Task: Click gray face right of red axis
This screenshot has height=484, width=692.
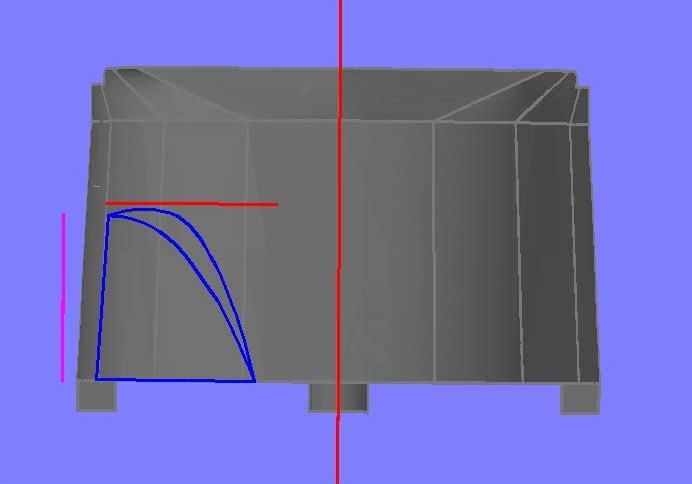Action: click(385, 250)
